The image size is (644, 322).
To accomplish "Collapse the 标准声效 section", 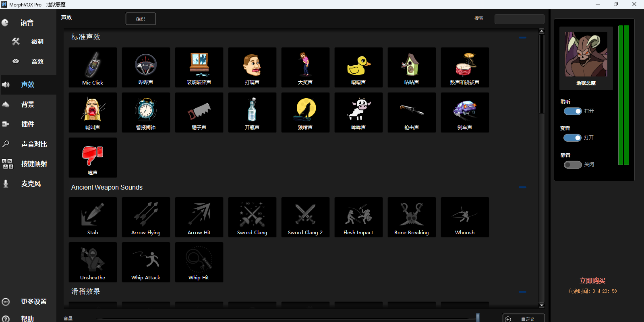I will [x=522, y=37].
